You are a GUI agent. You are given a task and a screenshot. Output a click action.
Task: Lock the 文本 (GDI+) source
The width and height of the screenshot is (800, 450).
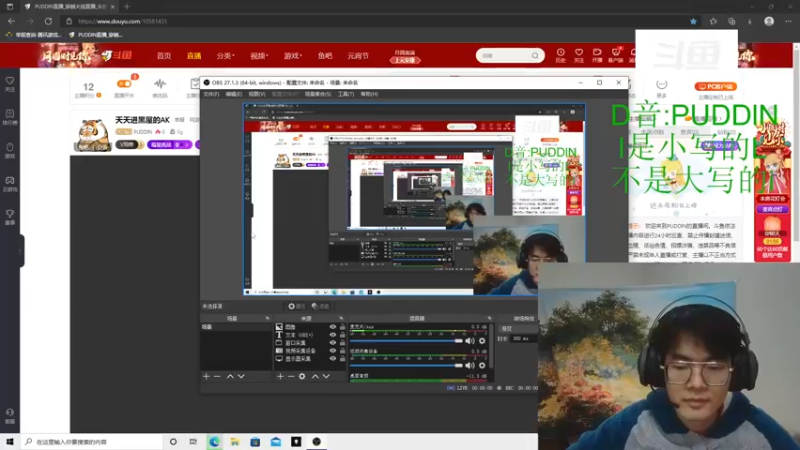point(342,335)
